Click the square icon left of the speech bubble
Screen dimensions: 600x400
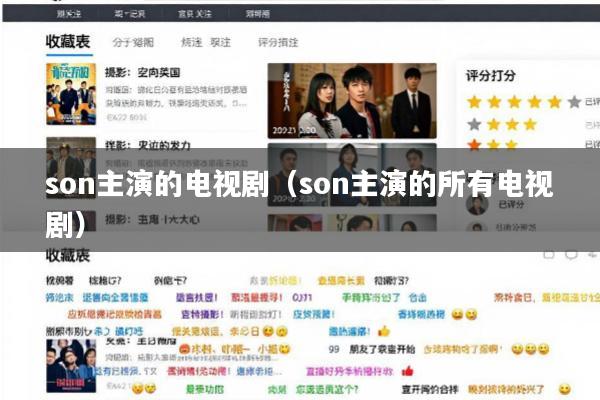(x=549, y=255)
